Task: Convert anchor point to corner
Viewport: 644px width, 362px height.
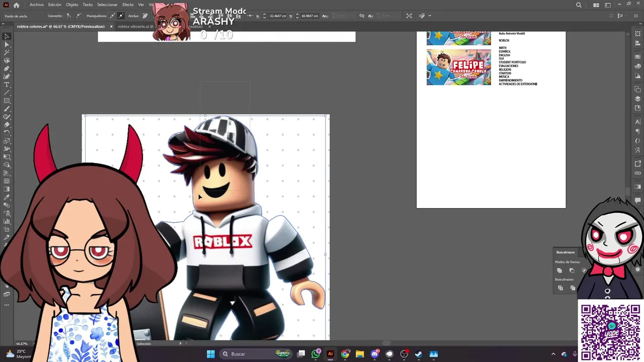Action: (69, 16)
